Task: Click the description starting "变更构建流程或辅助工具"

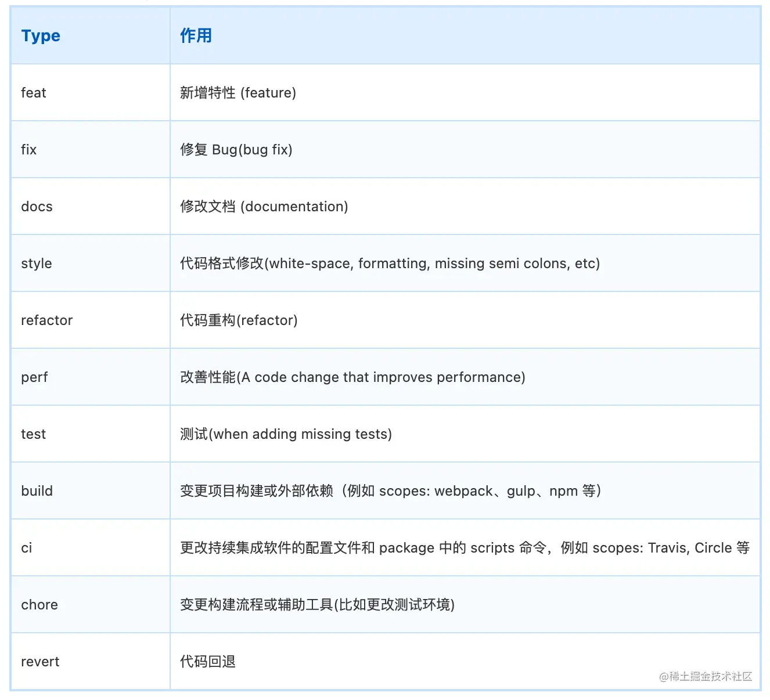Action: coord(318,605)
